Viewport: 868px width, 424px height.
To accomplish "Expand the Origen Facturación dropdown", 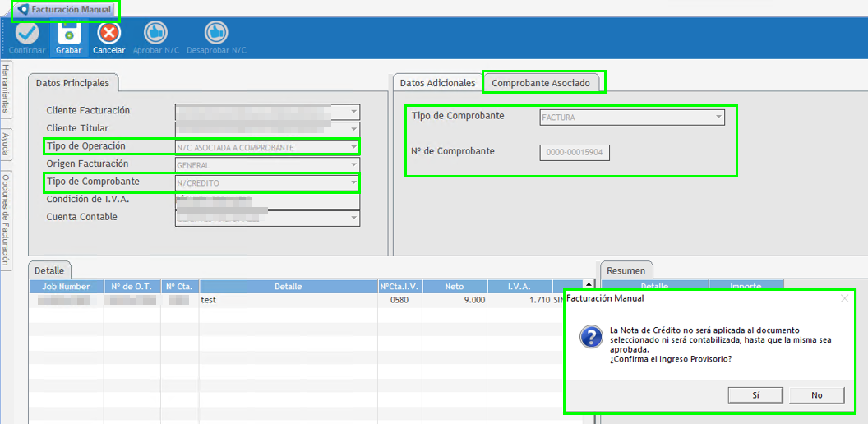I will 353,165.
